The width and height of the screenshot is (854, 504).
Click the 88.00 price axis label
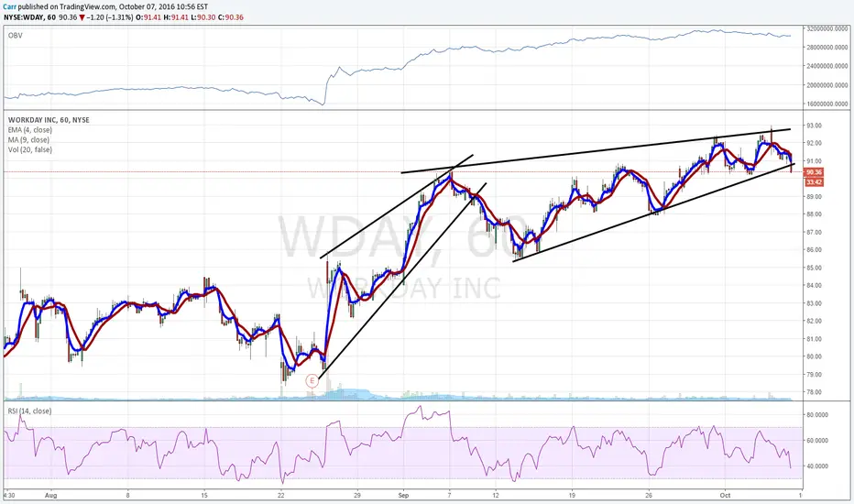[x=815, y=214]
